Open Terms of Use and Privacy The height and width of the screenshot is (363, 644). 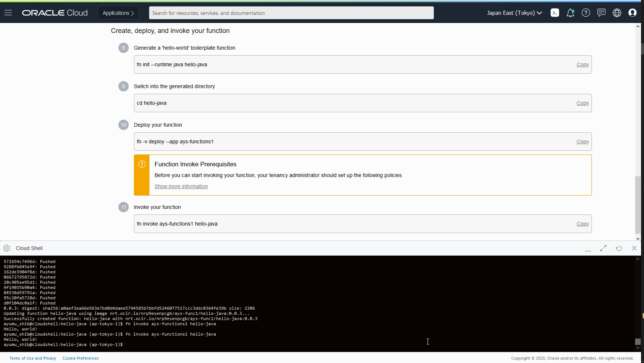click(33, 358)
